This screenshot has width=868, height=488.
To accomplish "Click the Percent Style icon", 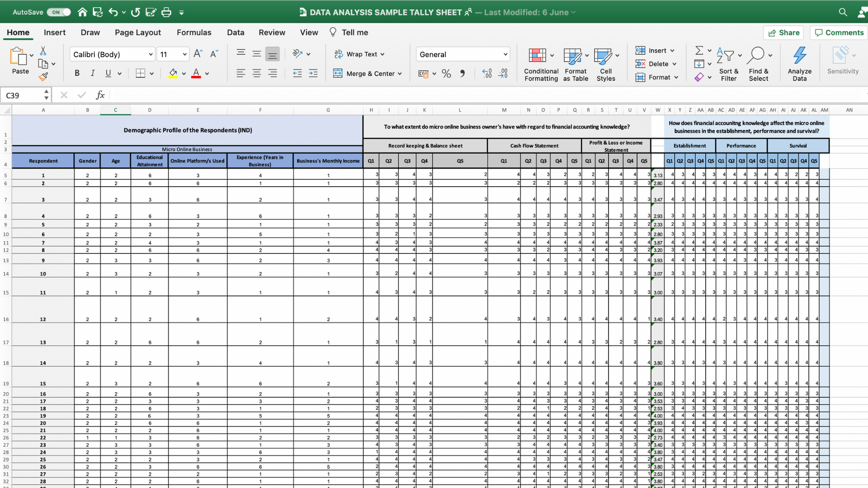I will [447, 73].
